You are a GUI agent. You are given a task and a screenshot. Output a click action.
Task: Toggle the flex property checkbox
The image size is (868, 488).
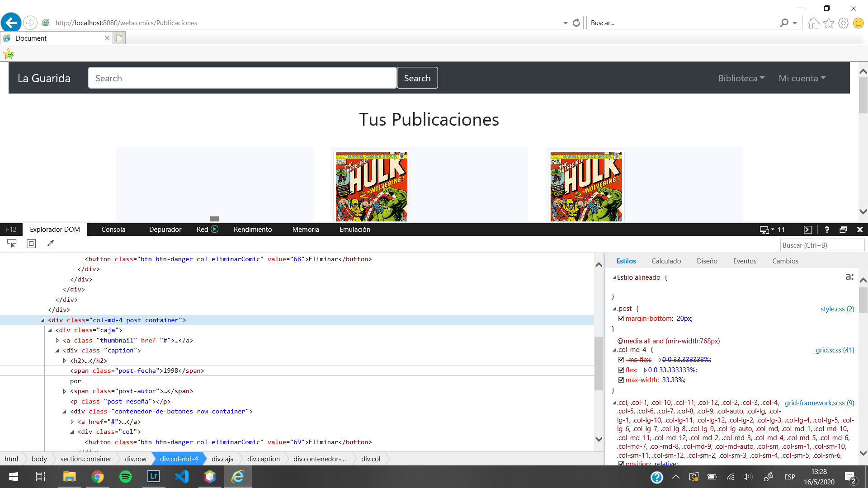click(621, 370)
